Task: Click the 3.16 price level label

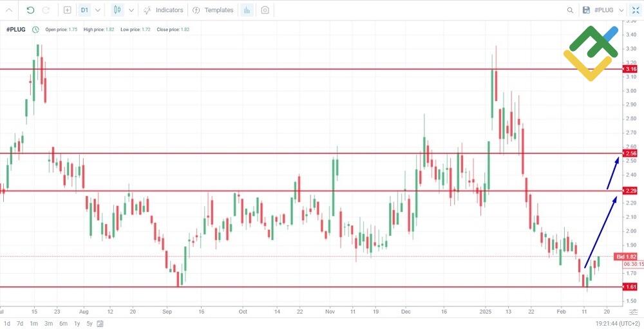Action: click(630, 69)
